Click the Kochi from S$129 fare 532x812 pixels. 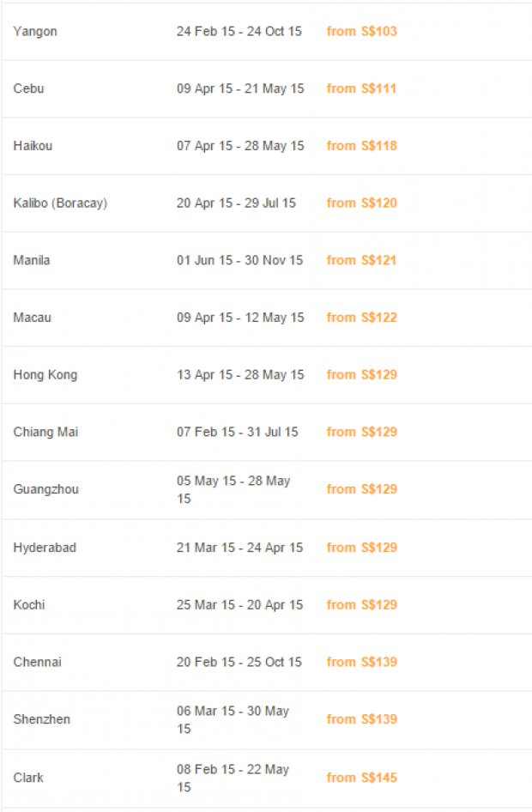(x=361, y=605)
